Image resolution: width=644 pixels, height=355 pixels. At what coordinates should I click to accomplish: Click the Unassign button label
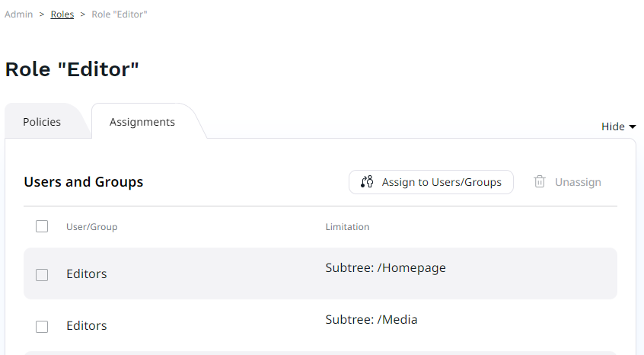pos(578,182)
